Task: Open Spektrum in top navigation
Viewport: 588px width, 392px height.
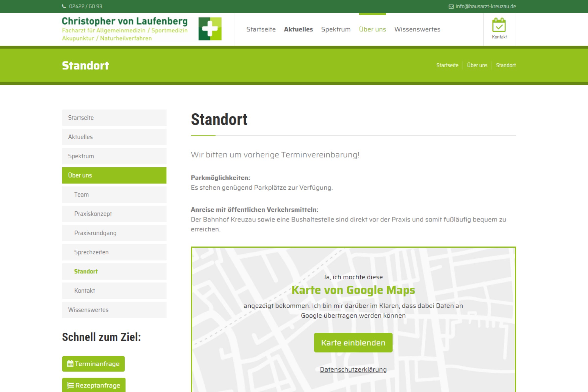Action: coord(335,29)
